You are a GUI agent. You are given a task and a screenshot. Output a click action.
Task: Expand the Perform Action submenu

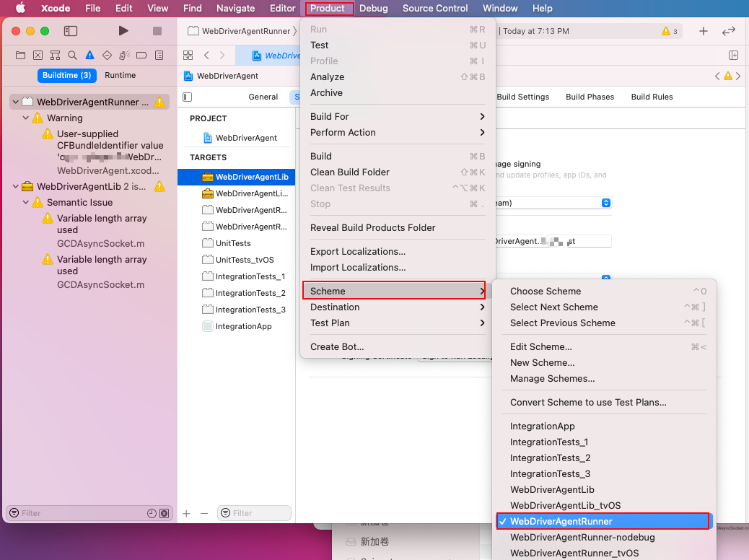[x=398, y=132]
